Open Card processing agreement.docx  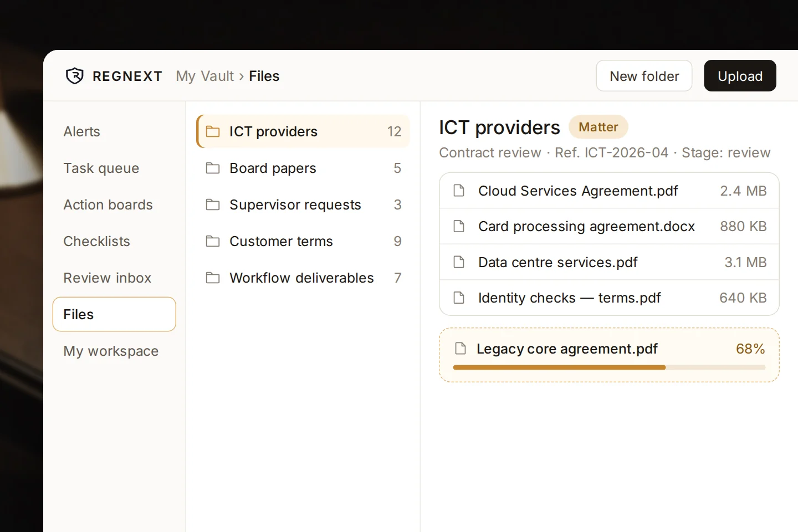[x=609, y=226]
